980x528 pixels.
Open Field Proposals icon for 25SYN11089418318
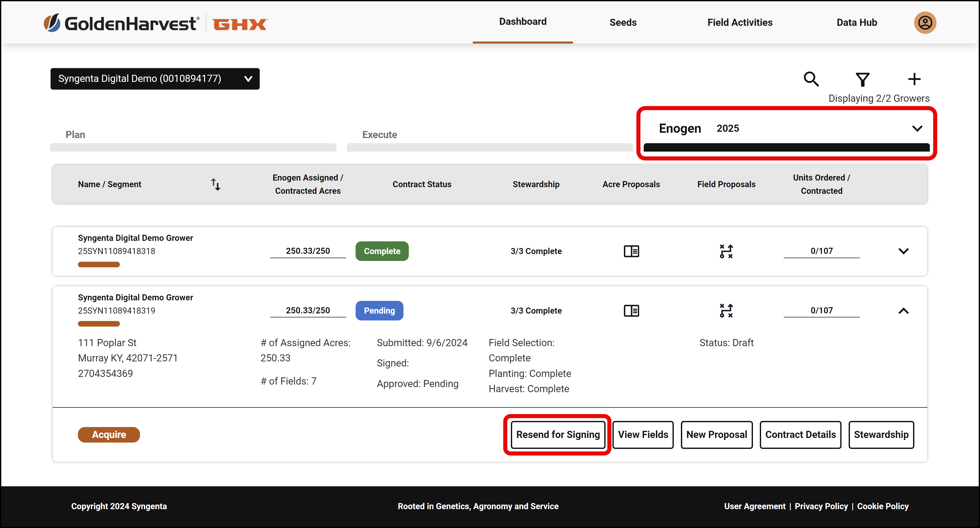pos(726,251)
